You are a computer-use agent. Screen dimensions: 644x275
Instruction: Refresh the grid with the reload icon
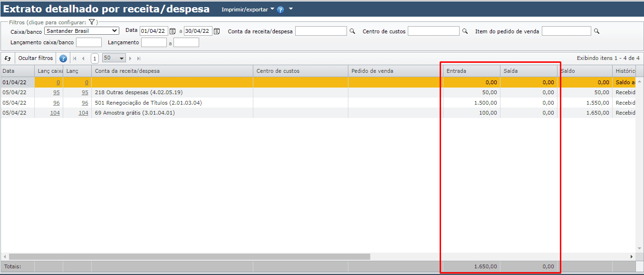click(8, 58)
